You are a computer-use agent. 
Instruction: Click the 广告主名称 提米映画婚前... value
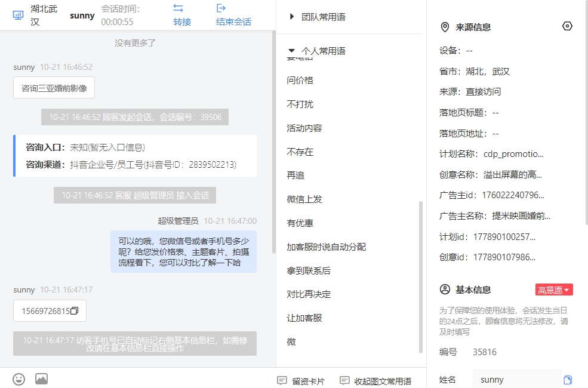(521, 216)
